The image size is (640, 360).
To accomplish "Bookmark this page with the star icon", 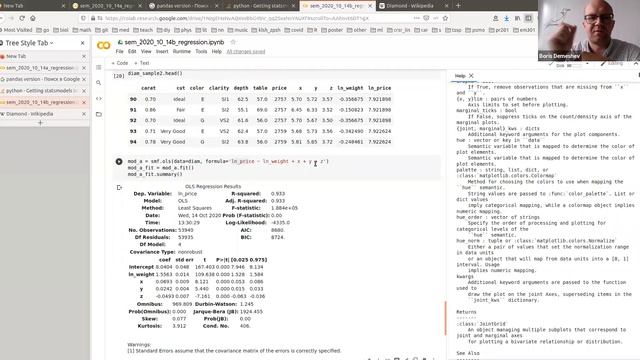I will 445,18.
